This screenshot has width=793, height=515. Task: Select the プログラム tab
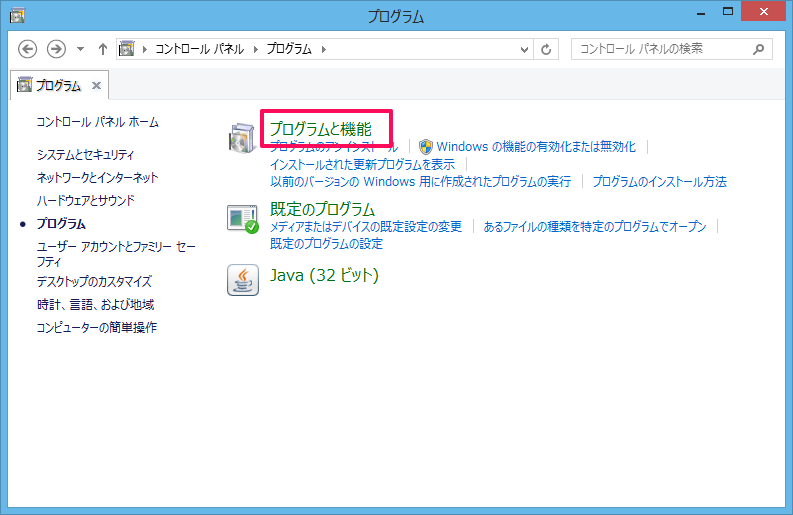(59, 85)
